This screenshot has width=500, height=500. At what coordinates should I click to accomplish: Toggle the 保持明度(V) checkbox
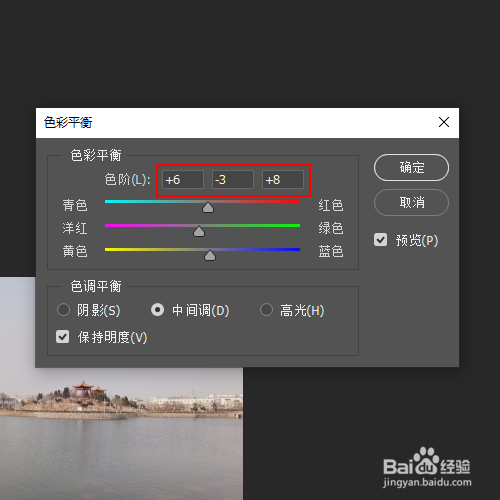point(63,337)
